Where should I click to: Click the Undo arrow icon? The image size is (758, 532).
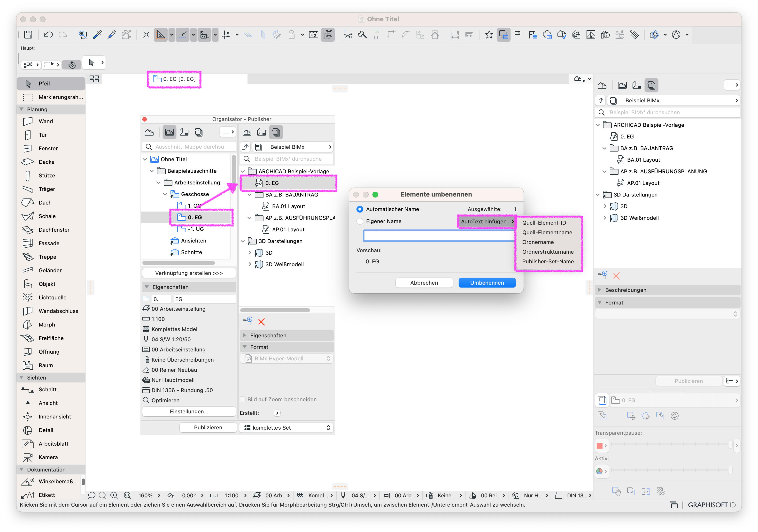click(x=48, y=35)
